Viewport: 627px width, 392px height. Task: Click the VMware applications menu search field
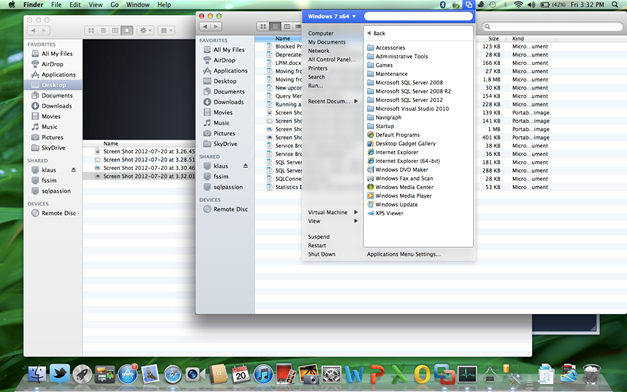click(x=418, y=16)
